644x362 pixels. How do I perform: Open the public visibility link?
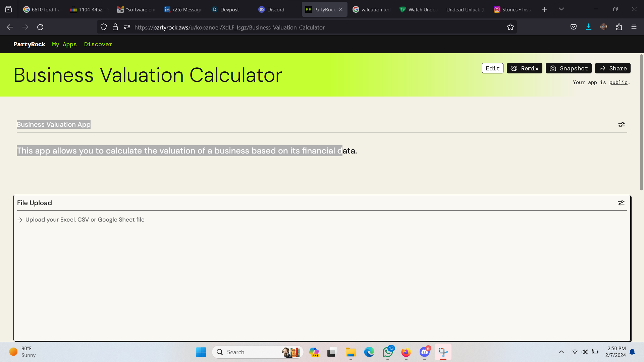point(618,82)
